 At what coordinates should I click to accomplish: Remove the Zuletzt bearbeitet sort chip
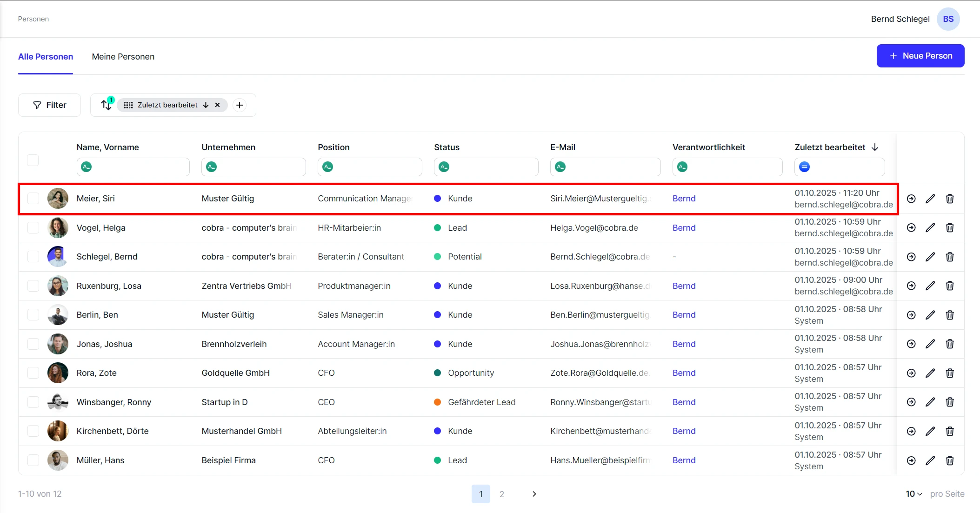pyautogui.click(x=217, y=105)
